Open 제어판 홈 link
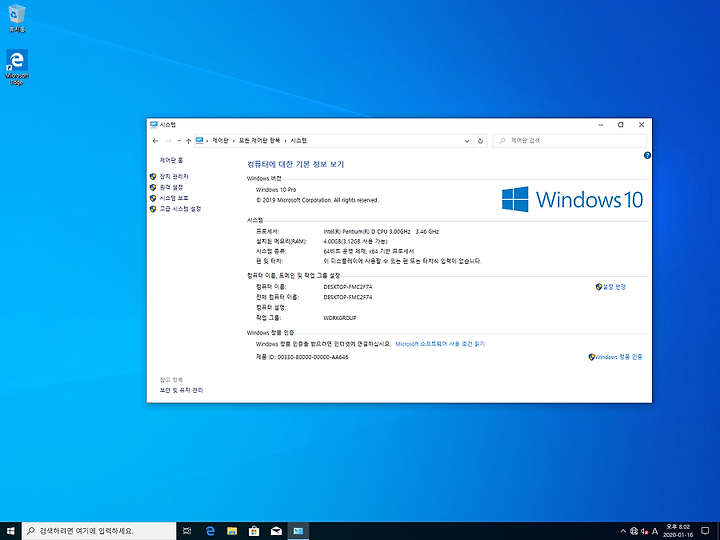The width and height of the screenshot is (720, 540). [171, 160]
